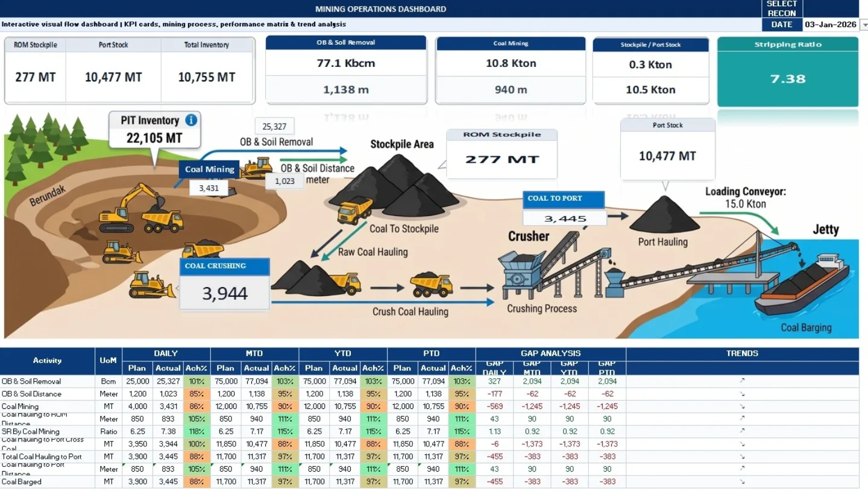Click the Total Inventory value 10,755 MT
This screenshot has height=494, width=868.
pos(207,77)
